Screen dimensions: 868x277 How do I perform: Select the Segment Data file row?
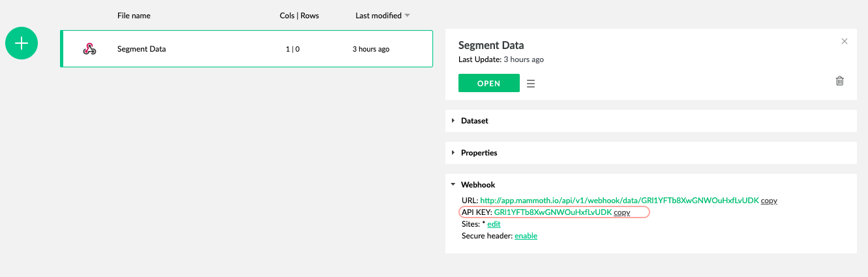[247, 49]
